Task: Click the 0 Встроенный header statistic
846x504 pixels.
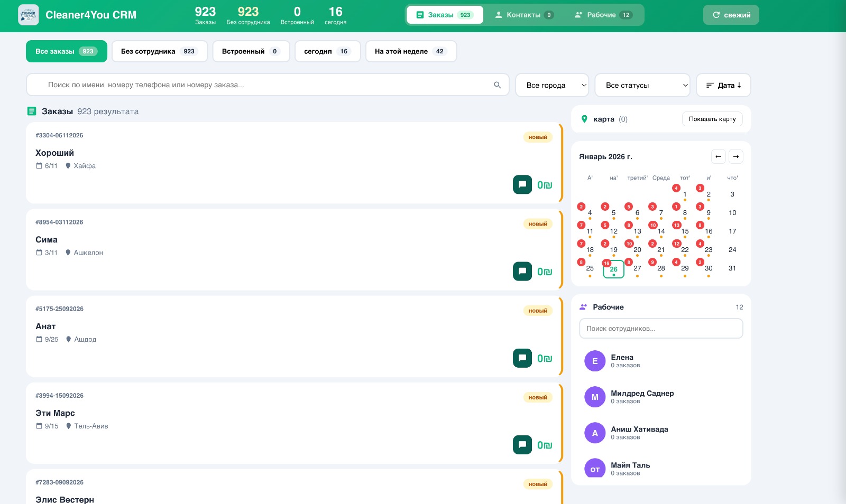Action: [297, 15]
